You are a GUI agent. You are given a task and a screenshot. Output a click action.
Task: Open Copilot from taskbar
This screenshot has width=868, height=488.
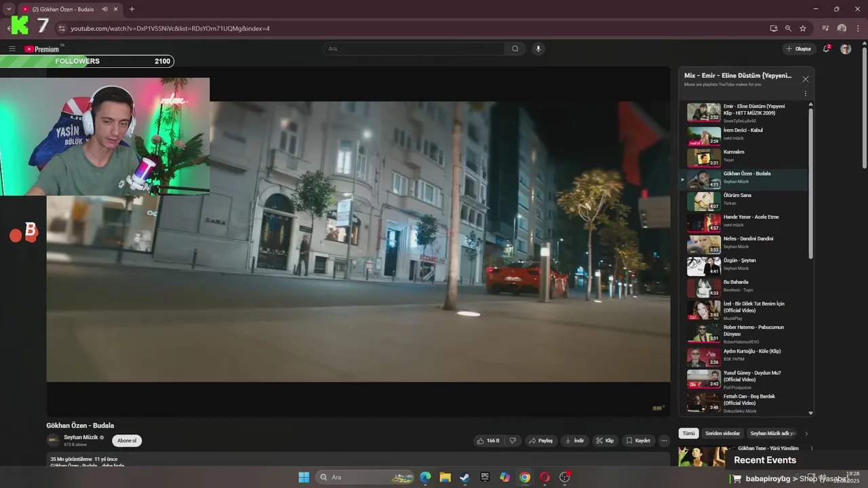click(x=505, y=477)
